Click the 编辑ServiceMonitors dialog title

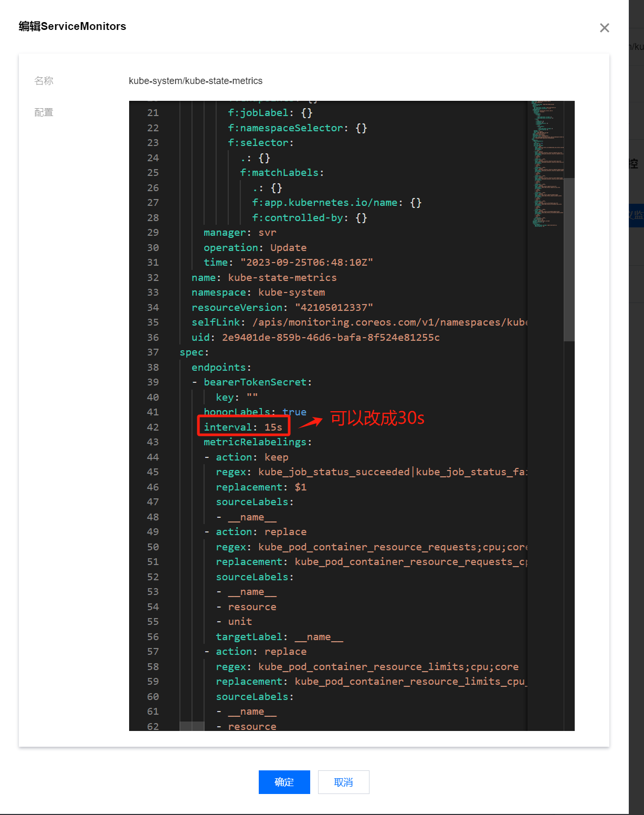[x=72, y=26]
